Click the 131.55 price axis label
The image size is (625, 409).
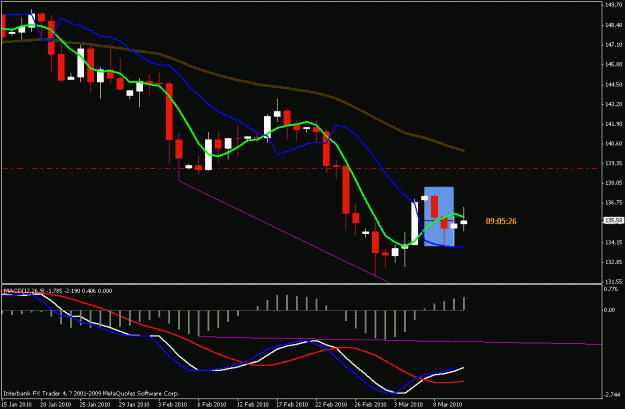(x=613, y=281)
